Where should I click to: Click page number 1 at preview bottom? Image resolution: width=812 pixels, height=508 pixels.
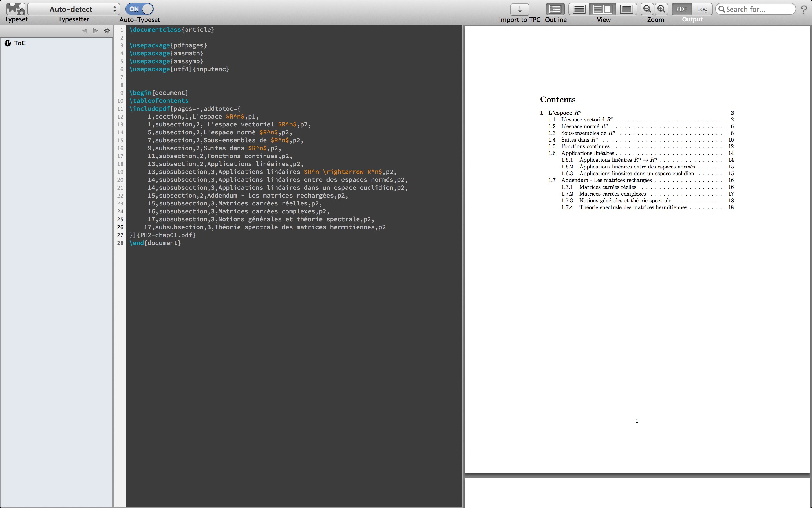pyautogui.click(x=637, y=421)
